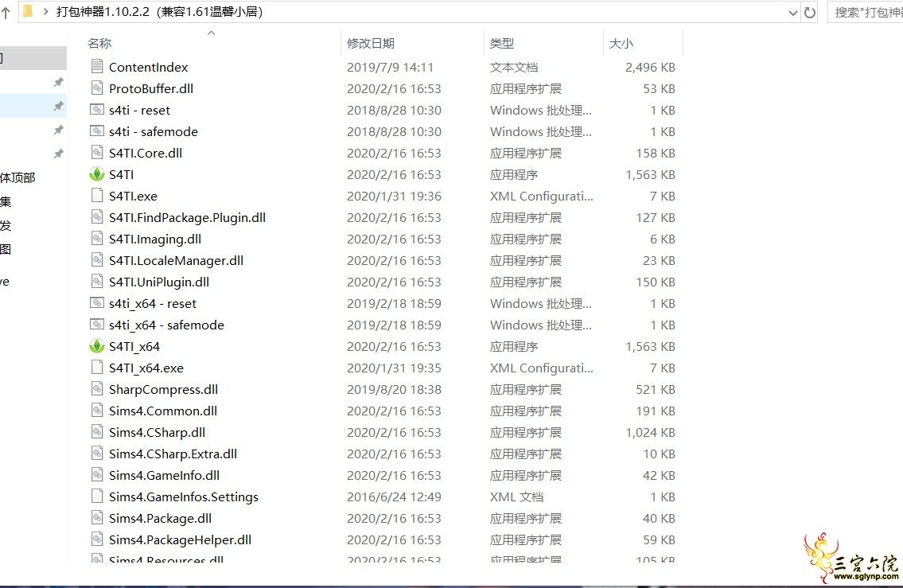The height and width of the screenshot is (588, 903).
Task: Click the s4ti_x64 - reset batch icon
Action: pos(97,303)
